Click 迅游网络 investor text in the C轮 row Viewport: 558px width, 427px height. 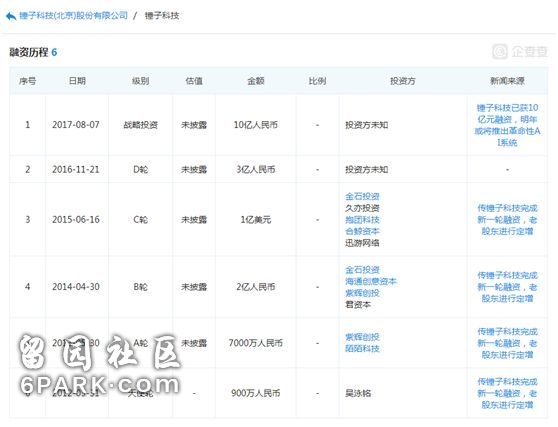[x=362, y=243]
